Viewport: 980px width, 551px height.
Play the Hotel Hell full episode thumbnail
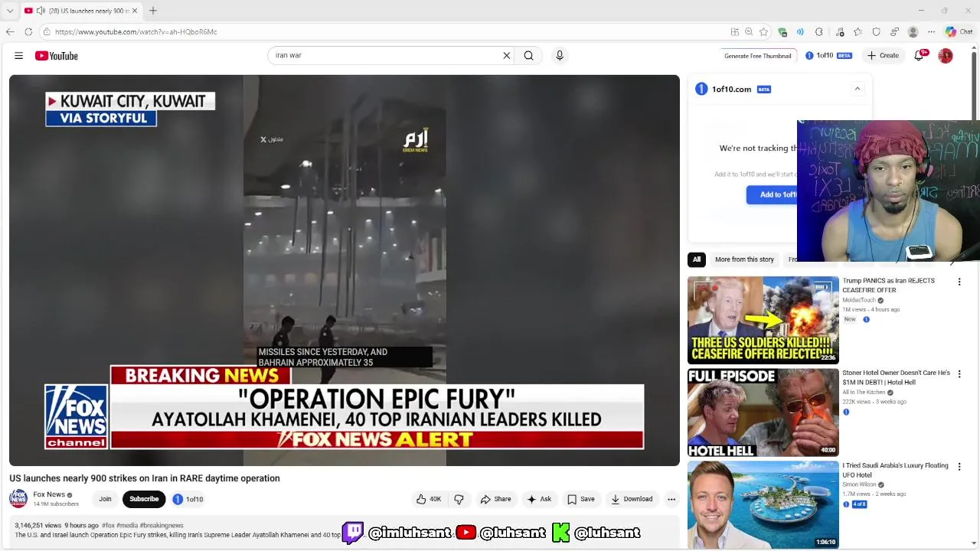763,412
